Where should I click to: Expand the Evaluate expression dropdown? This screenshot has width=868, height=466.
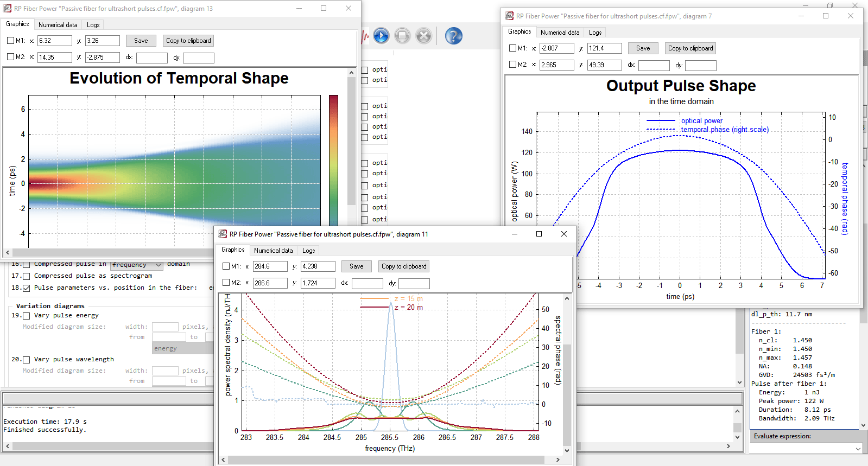(x=858, y=449)
